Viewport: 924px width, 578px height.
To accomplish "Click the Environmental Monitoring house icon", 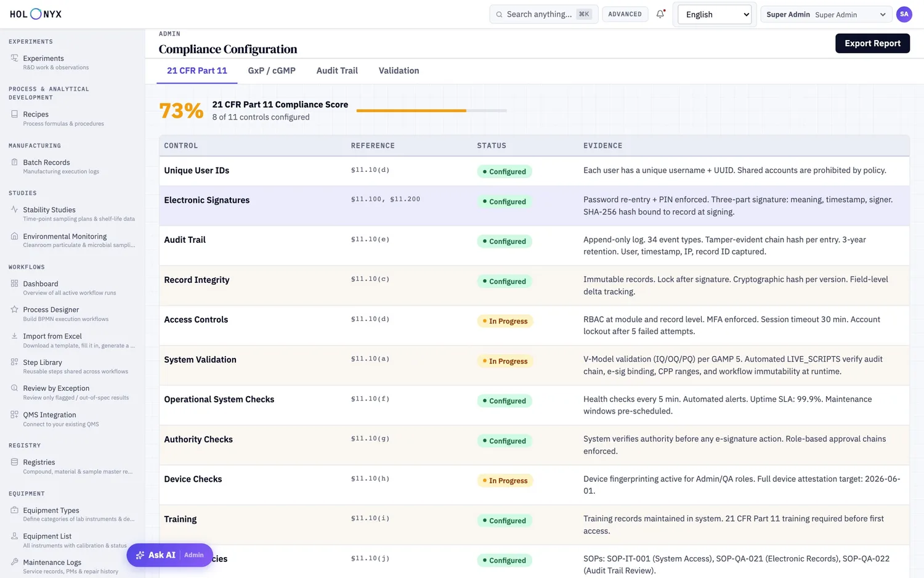I will (x=14, y=236).
